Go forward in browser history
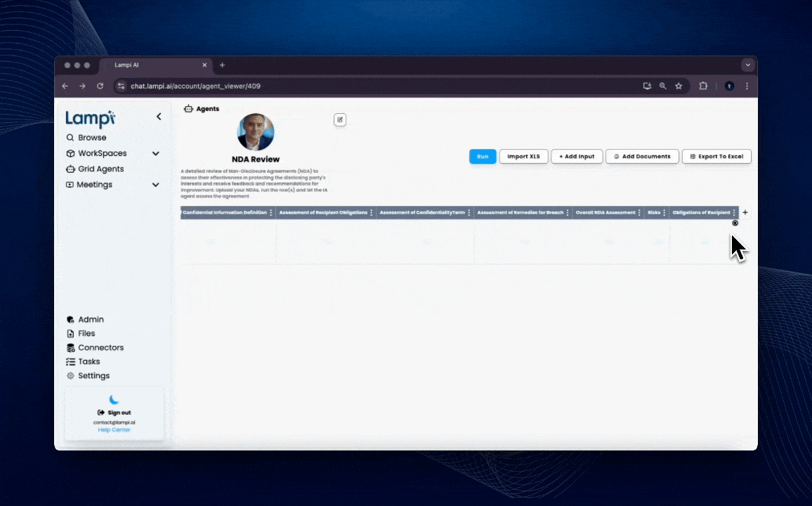 [82, 86]
